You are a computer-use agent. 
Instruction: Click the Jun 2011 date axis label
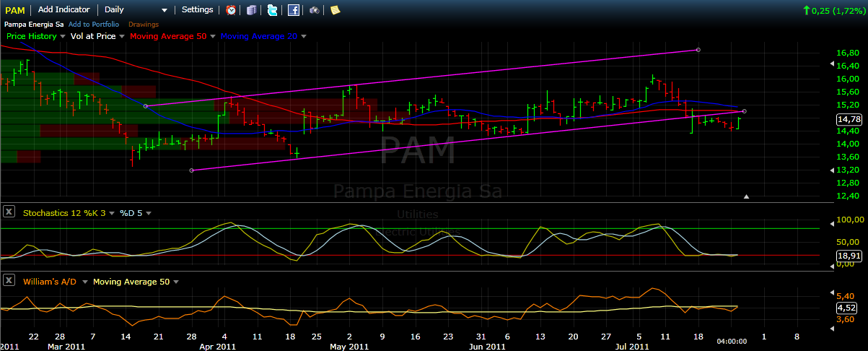pos(487,346)
